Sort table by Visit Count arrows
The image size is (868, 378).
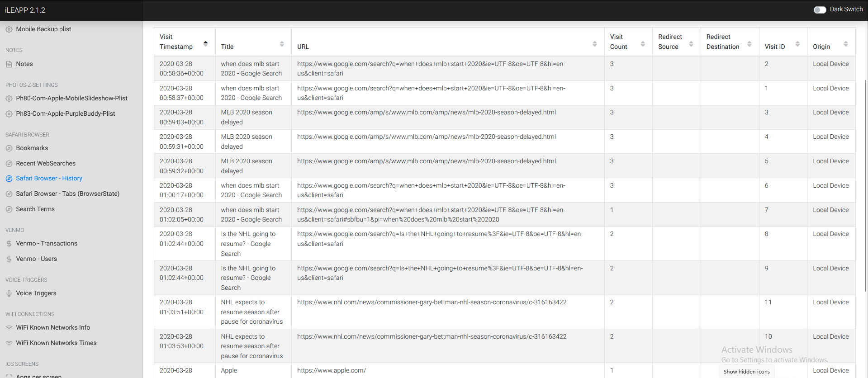[643, 44]
